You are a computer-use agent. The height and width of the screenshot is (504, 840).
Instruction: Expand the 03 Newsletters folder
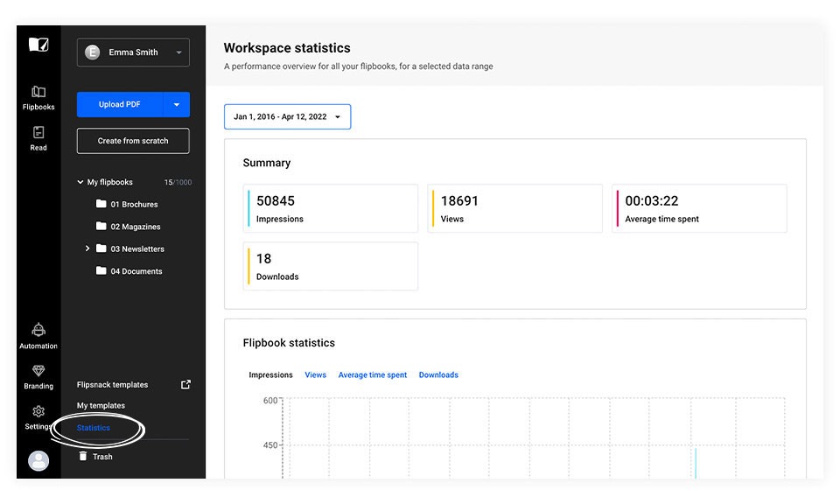click(87, 248)
